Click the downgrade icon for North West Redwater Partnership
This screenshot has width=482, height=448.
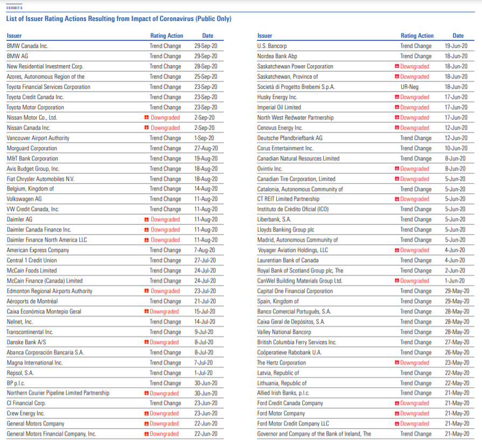click(x=397, y=117)
